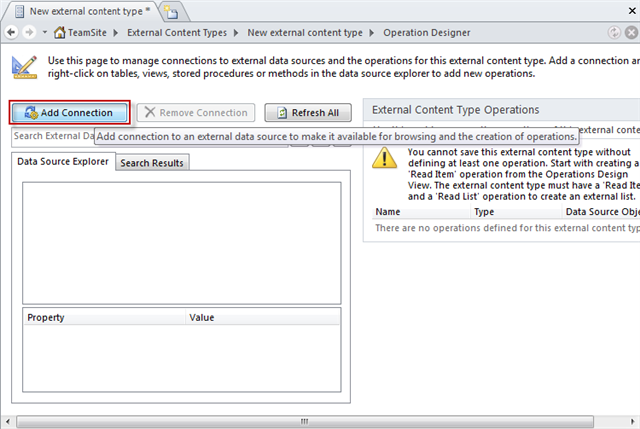Expand arrow after External Content Types
The image size is (640, 429).
click(x=236, y=33)
